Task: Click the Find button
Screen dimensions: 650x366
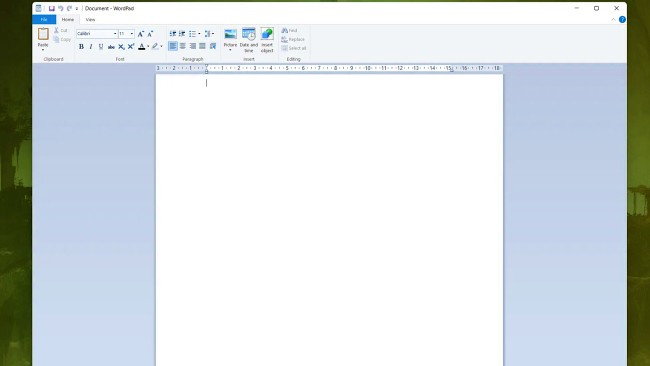Action: click(x=289, y=31)
